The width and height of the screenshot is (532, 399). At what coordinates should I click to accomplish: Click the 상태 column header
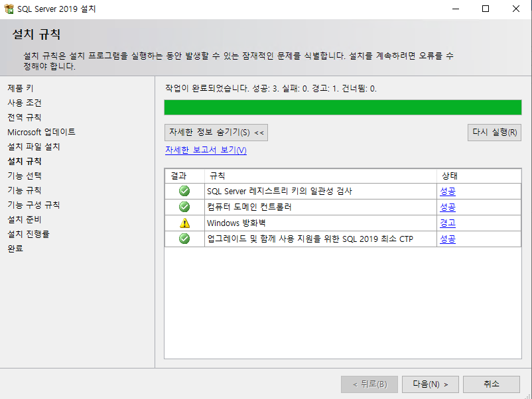coord(479,176)
